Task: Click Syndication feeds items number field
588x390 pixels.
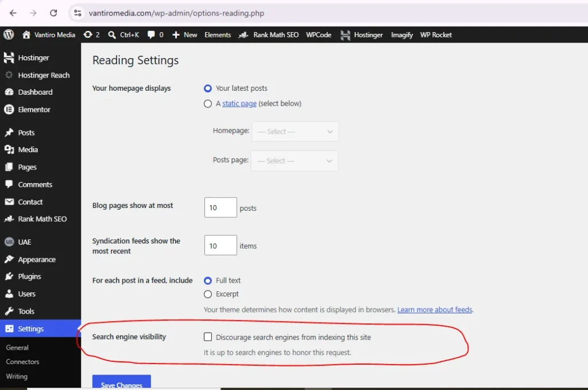Action: [x=220, y=245]
